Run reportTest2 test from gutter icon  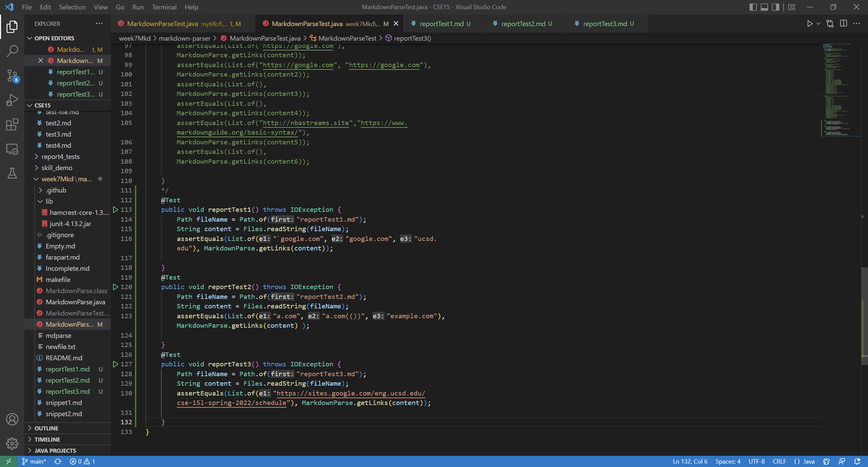pyautogui.click(x=115, y=287)
